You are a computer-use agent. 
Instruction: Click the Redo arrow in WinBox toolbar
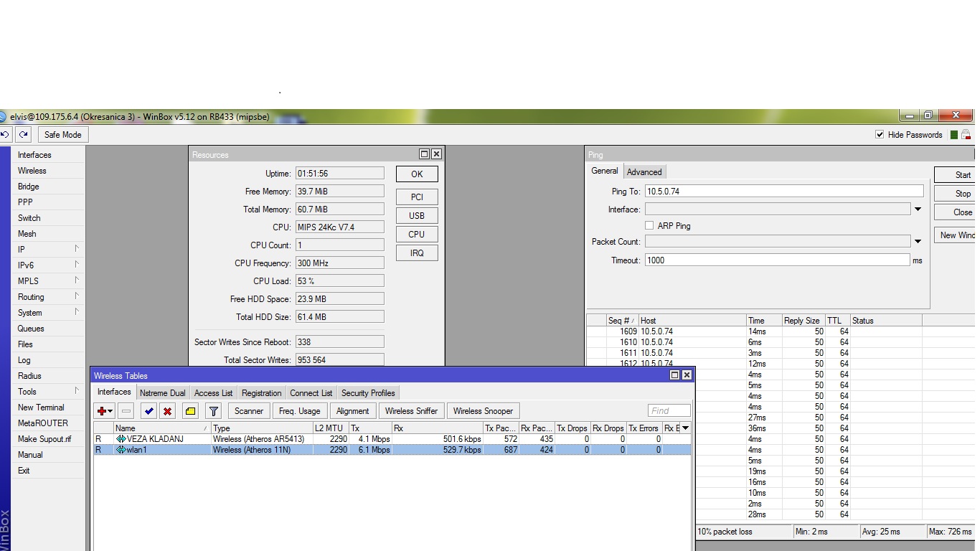click(x=24, y=134)
